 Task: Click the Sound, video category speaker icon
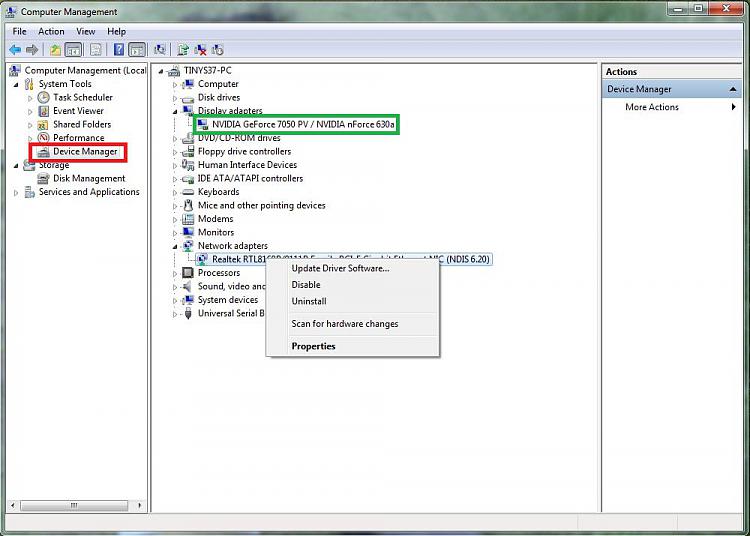click(x=188, y=286)
